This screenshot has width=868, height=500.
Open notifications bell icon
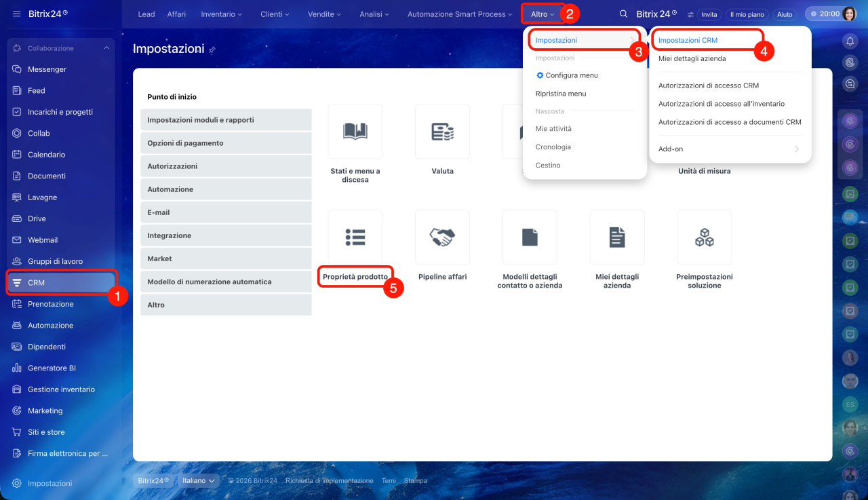[850, 41]
